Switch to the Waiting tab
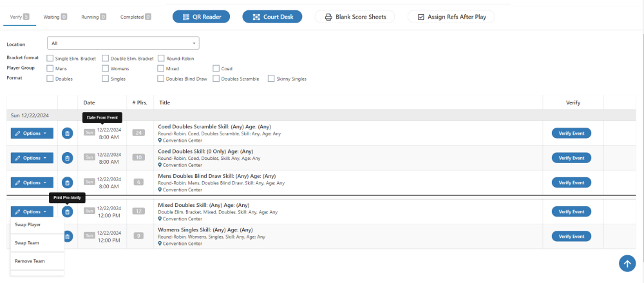The image size is (644, 283). 55,17
